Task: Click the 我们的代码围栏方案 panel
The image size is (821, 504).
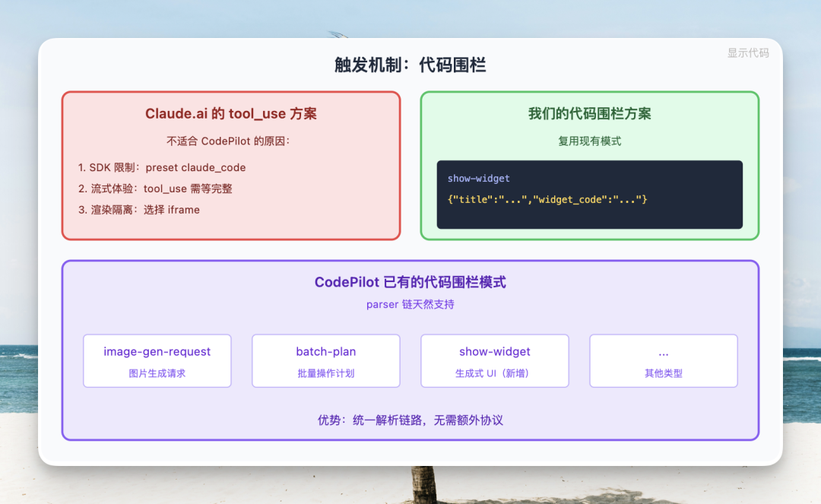Action: point(590,165)
